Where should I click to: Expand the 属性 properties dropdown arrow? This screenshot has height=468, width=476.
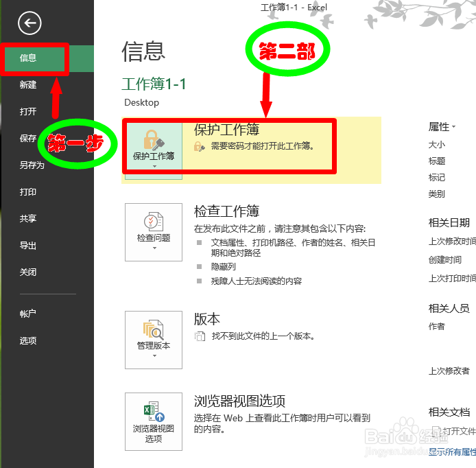tap(453, 127)
